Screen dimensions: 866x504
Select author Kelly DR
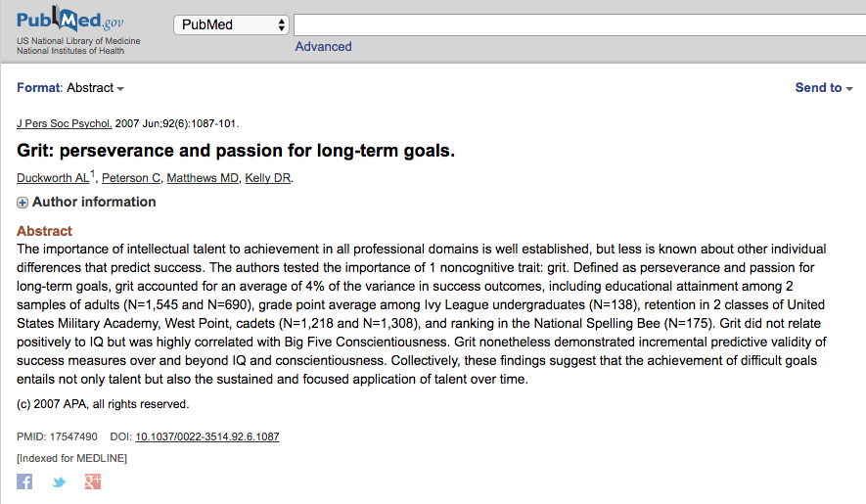point(268,178)
